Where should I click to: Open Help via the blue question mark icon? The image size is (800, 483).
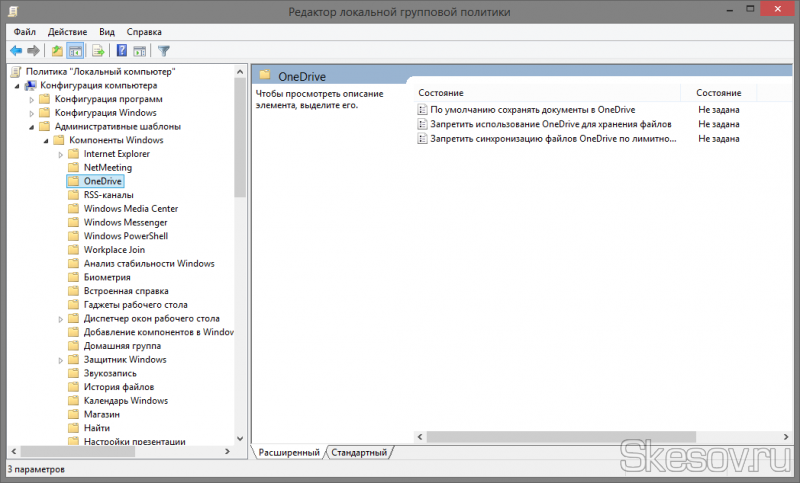pyautogui.click(x=122, y=50)
